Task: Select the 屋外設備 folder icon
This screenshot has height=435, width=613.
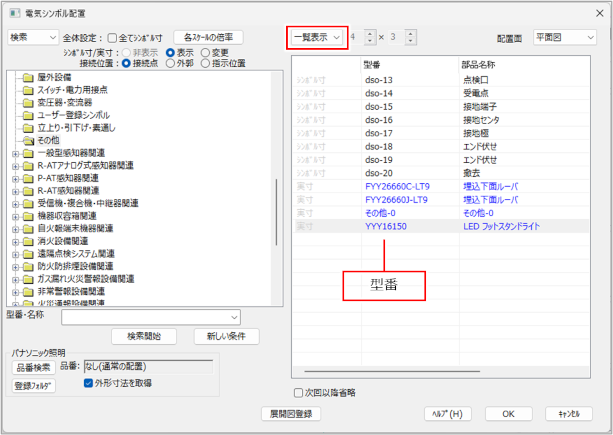Action: tap(28, 77)
